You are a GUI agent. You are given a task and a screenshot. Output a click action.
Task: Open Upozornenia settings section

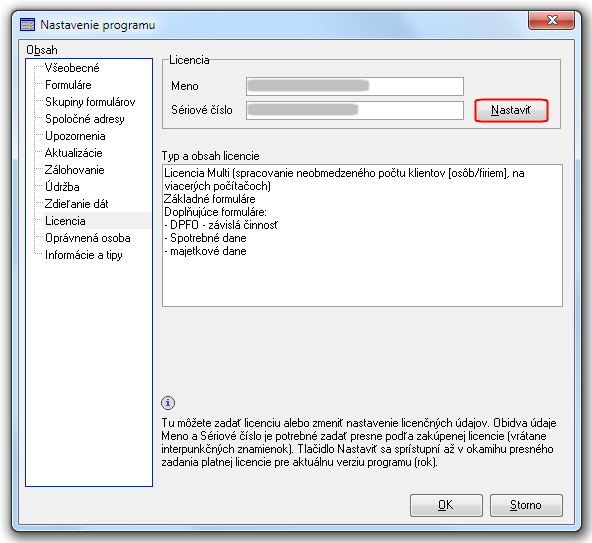75,136
